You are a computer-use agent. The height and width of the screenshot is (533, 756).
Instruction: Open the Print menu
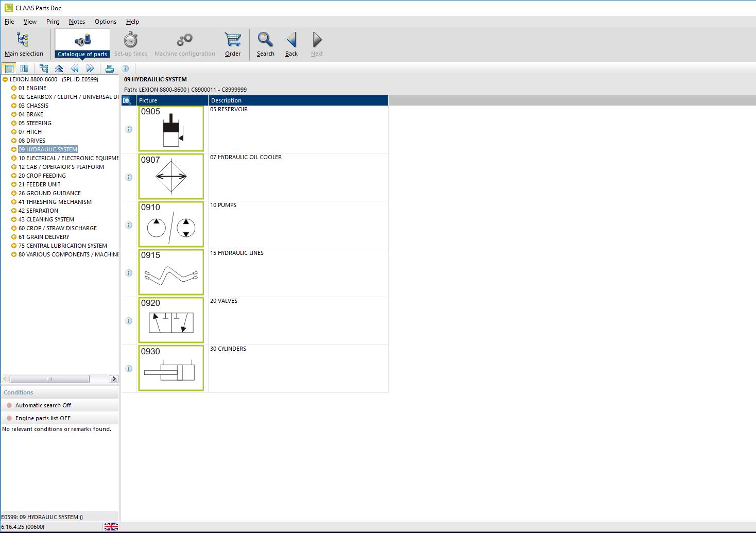53,22
